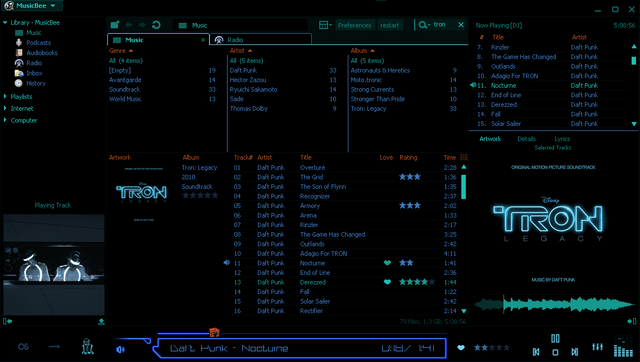640x362 pixels.
Task: Expand the Playlists node
Action: point(5,97)
